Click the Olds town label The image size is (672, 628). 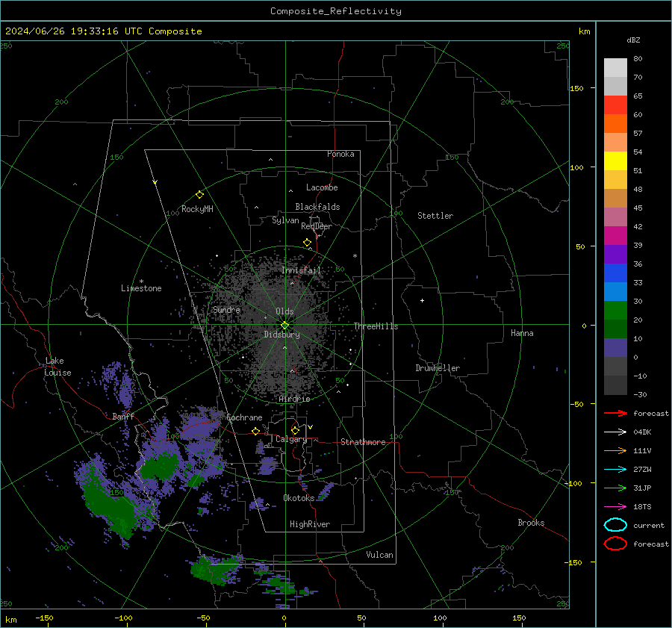pyautogui.click(x=284, y=311)
